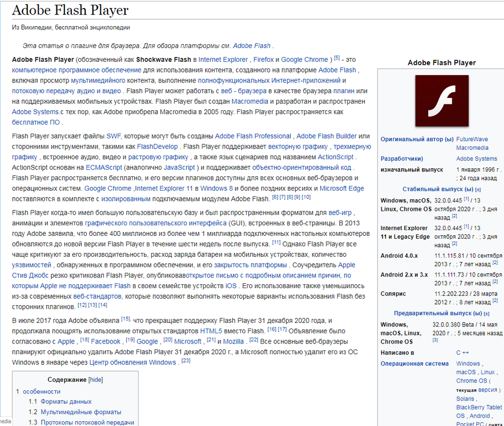Follow the 'уязвимостей' link
This screenshot has width=504, height=426.
click(x=31, y=265)
